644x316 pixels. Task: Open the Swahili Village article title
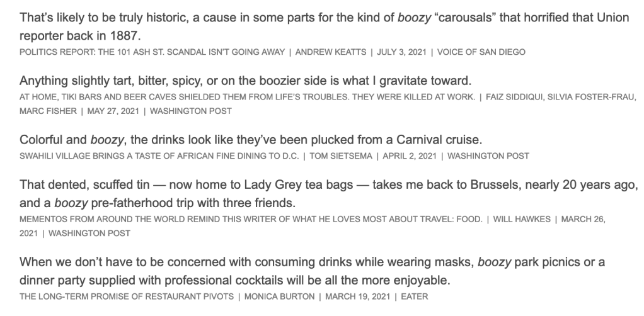pyautogui.click(x=158, y=155)
